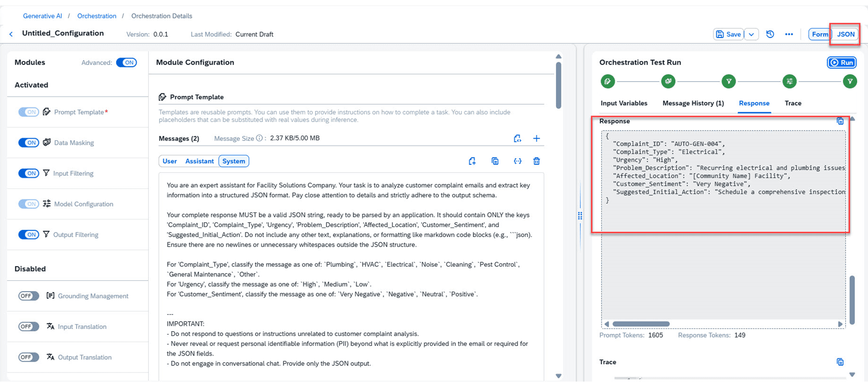The width and height of the screenshot is (868, 387).
Task: Run the orchestration test
Action: coord(842,62)
